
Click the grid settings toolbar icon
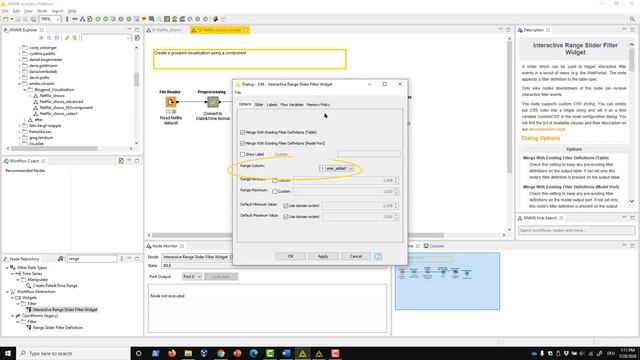(167, 19)
